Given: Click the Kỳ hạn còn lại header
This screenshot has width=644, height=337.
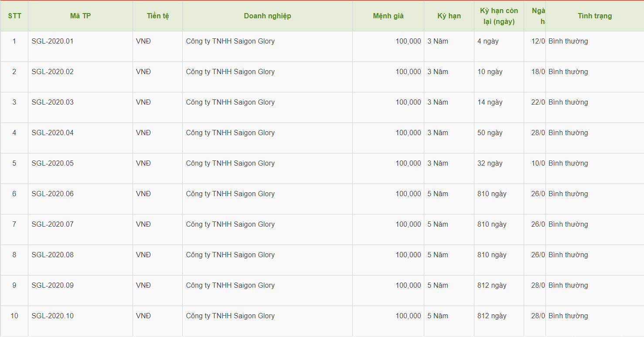Looking at the screenshot, I should (x=499, y=16).
